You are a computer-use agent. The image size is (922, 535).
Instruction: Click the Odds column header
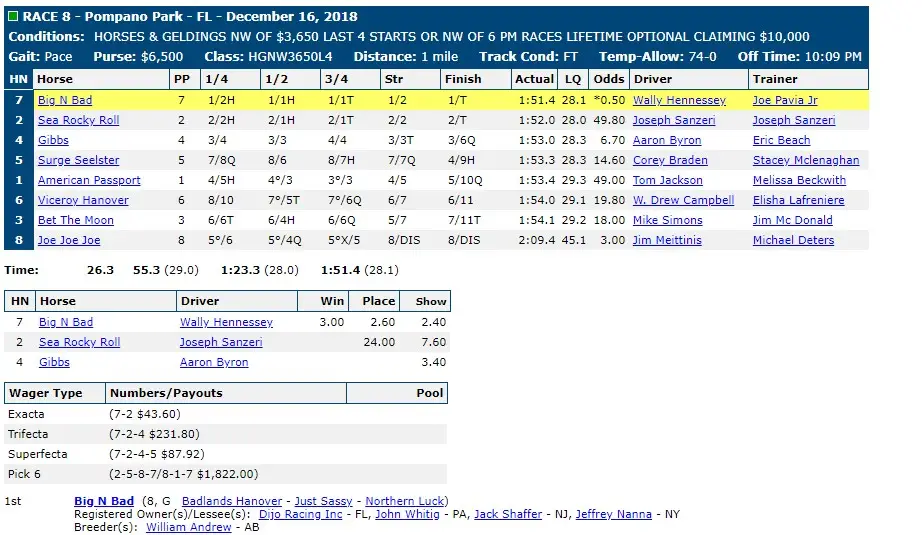click(x=609, y=79)
